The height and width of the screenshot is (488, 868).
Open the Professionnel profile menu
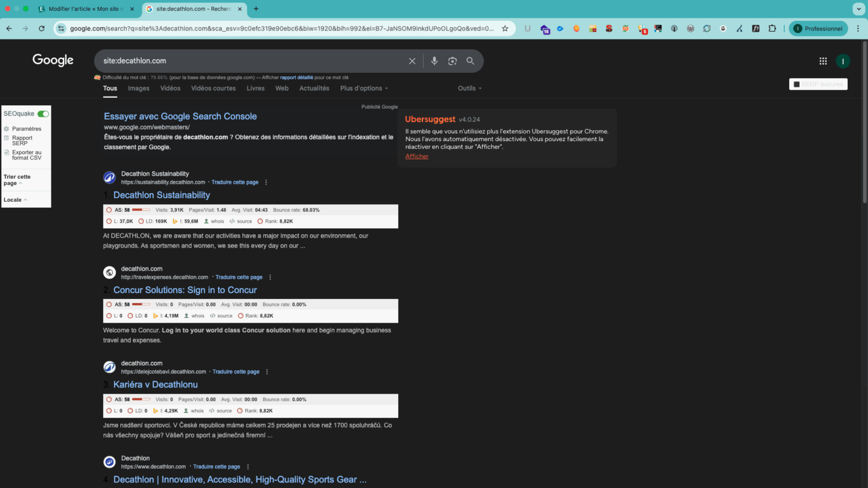pyautogui.click(x=818, y=28)
